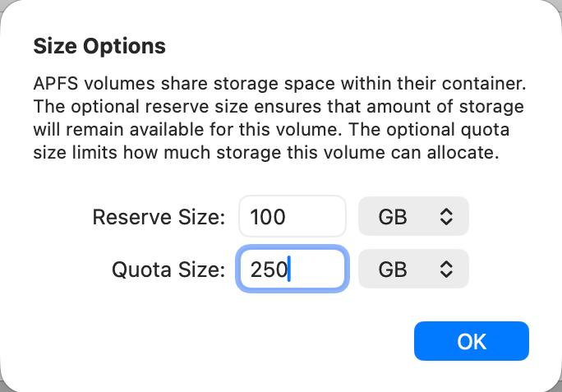Place cursor after 100 in Reserve Size
This screenshot has width=562, height=392.
pos(287,217)
